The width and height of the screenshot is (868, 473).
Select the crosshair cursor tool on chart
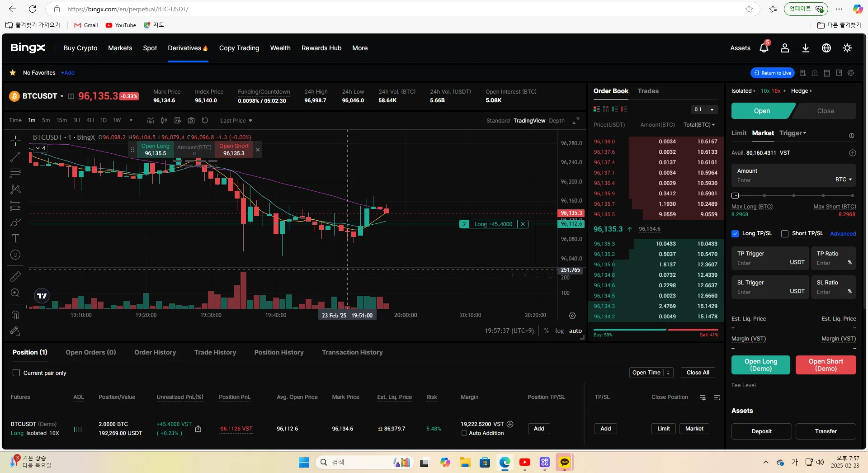click(15, 141)
